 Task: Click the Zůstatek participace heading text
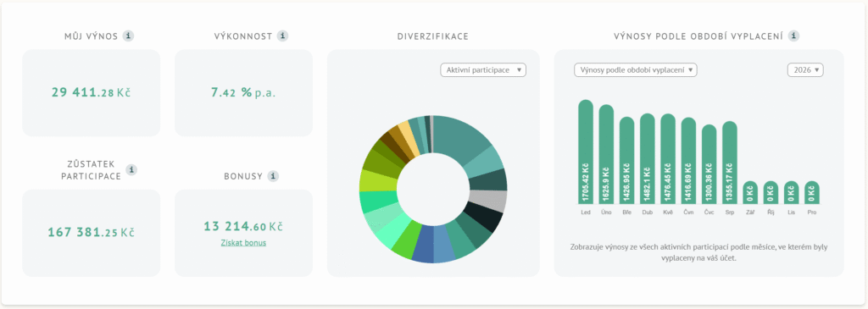tap(92, 170)
